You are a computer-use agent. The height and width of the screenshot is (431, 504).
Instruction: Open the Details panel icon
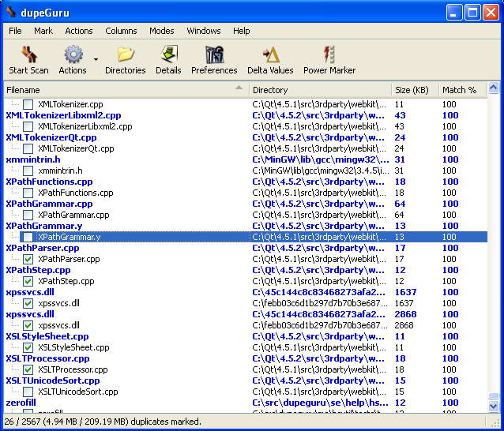coord(169,54)
